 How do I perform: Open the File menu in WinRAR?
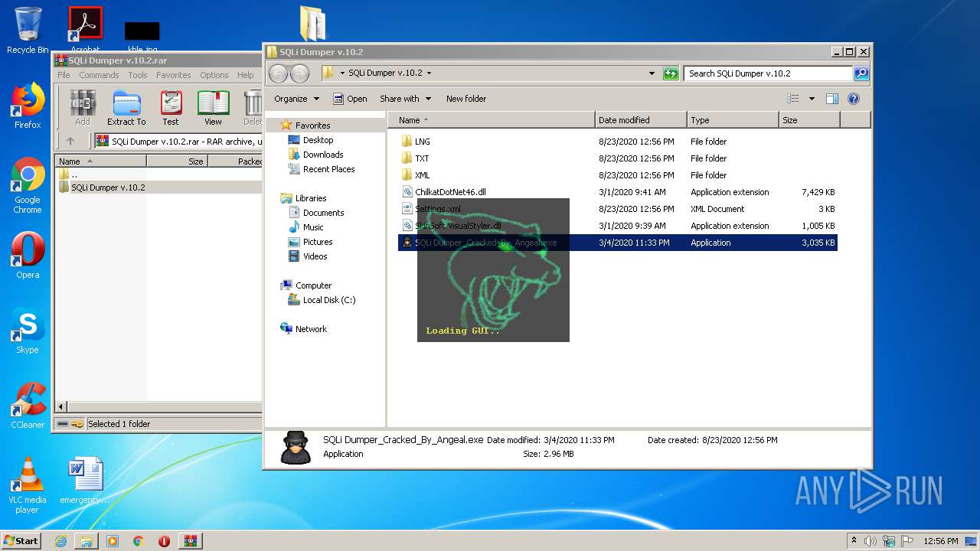[64, 75]
